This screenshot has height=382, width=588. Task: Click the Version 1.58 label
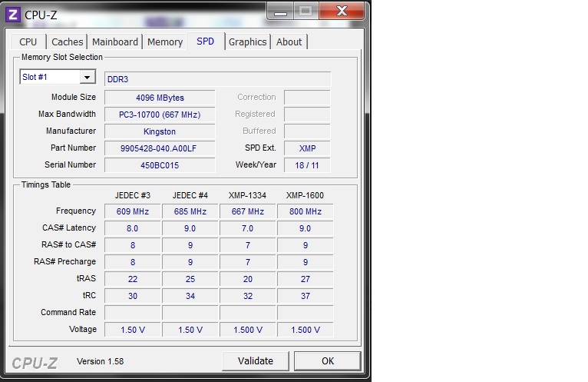click(x=100, y=361)
